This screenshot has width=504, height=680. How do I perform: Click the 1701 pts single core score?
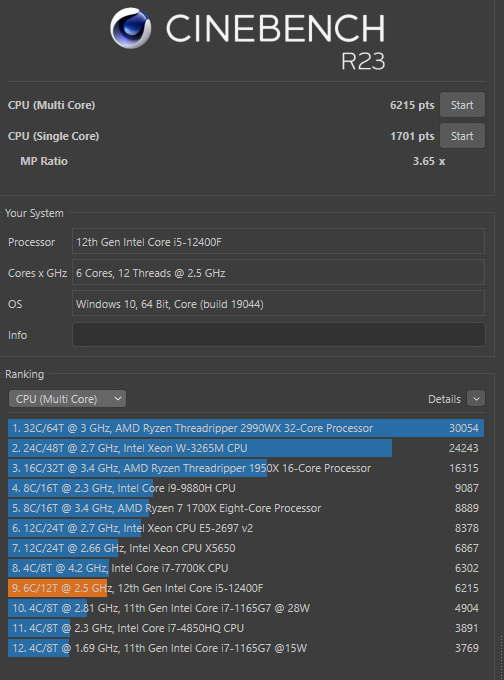[x=412, y=136]
